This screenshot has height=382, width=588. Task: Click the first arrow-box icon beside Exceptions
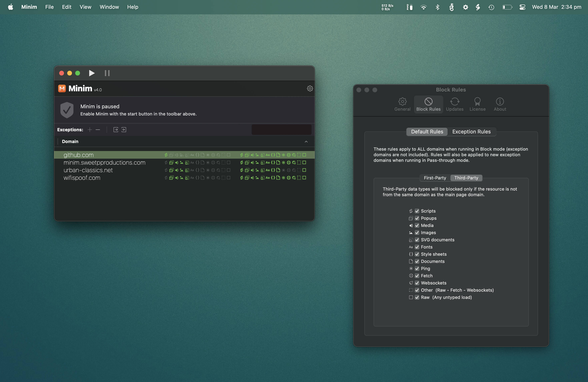click(x=116, y=129)
